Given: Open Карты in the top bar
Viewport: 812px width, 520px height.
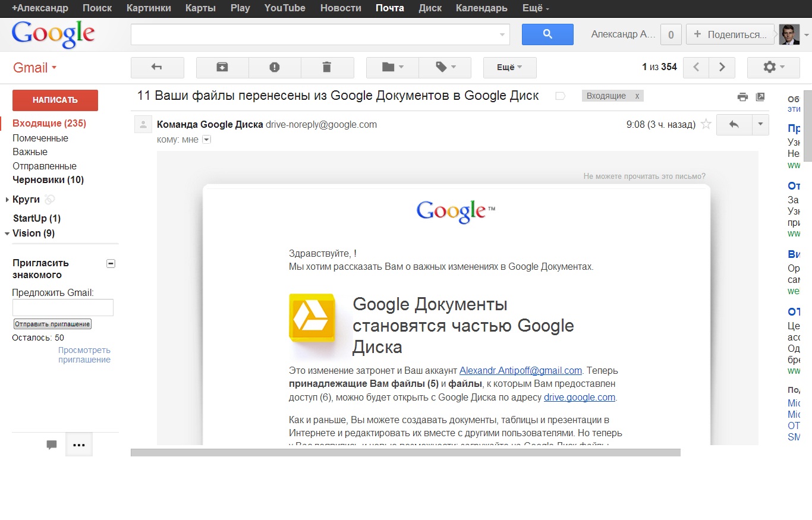Looking at the screenshot, I should click(201, 8).
